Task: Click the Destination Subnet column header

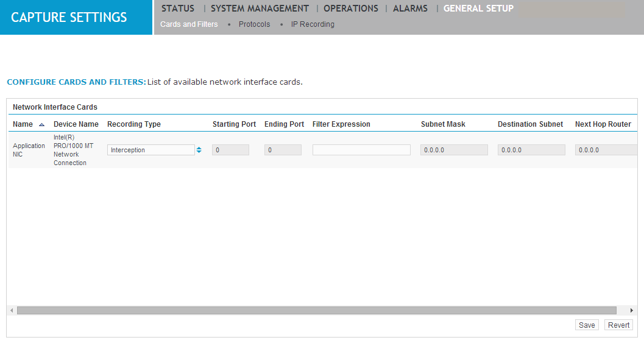Action: click(x=530, y=124)
